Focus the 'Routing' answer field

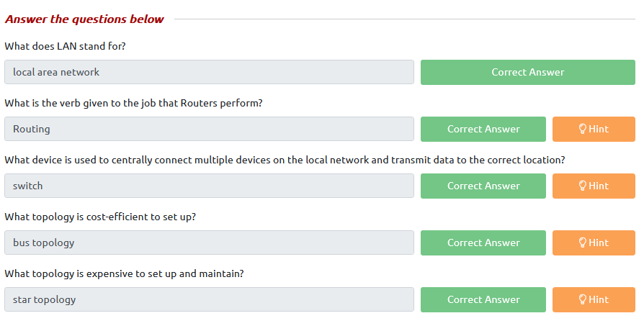209,129
